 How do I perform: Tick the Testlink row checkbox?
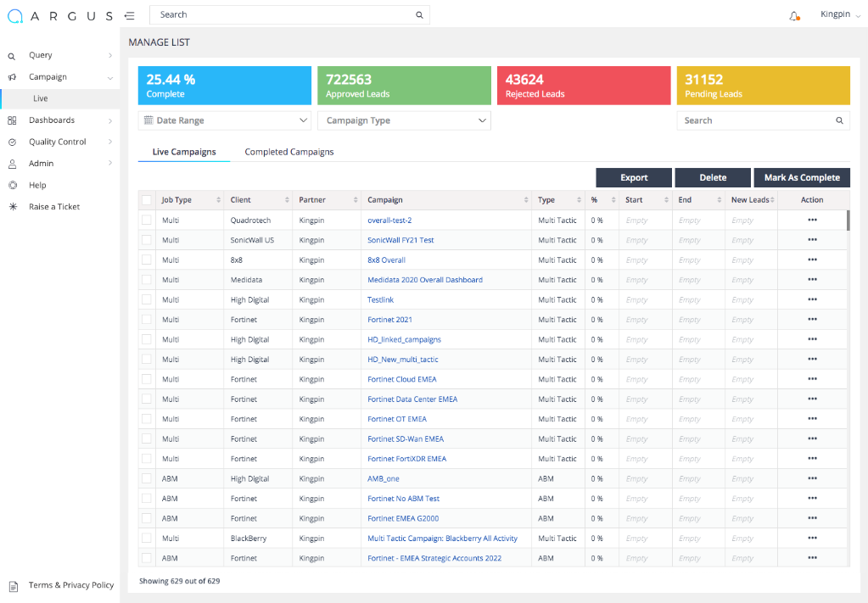(x=147, y=300)
